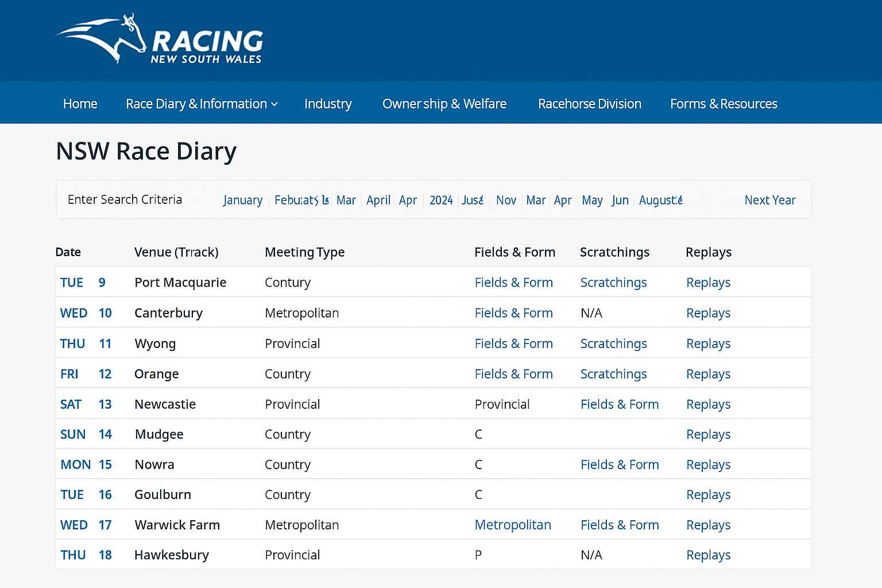Click the Mudgee venue name
Image resolution: width=882 pixels, height=588 pixels.
(159, 435)
